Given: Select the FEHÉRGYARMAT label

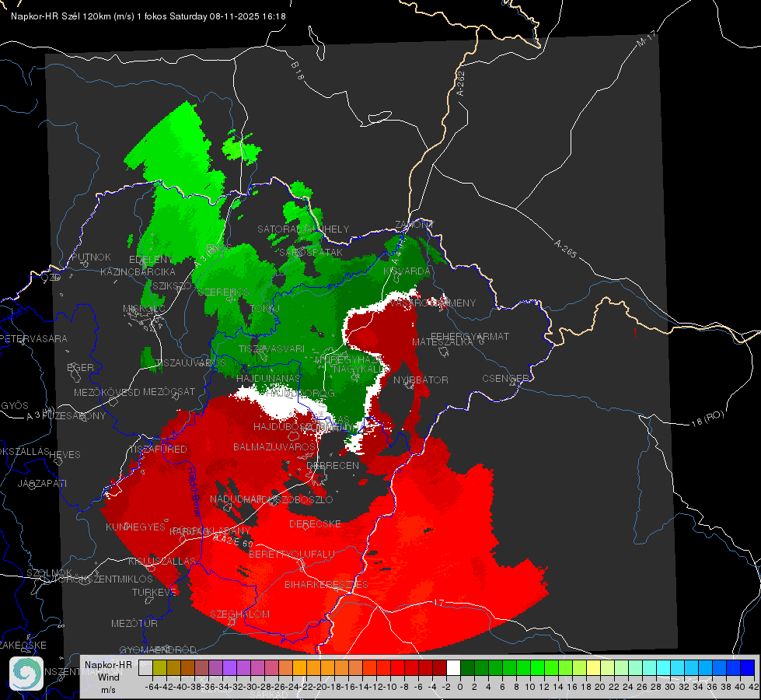Looking at the screenshot, I should [470, 336].
